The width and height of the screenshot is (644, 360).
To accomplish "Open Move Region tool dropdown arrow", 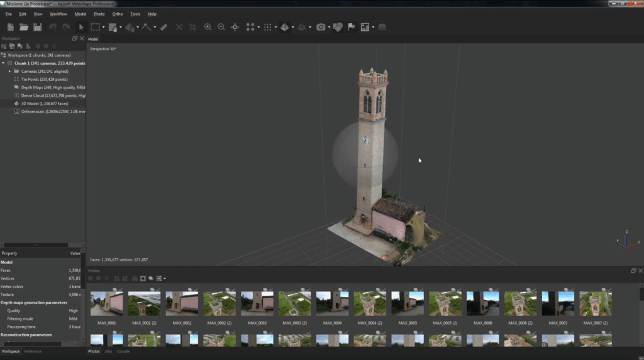I will pos(120,28).
